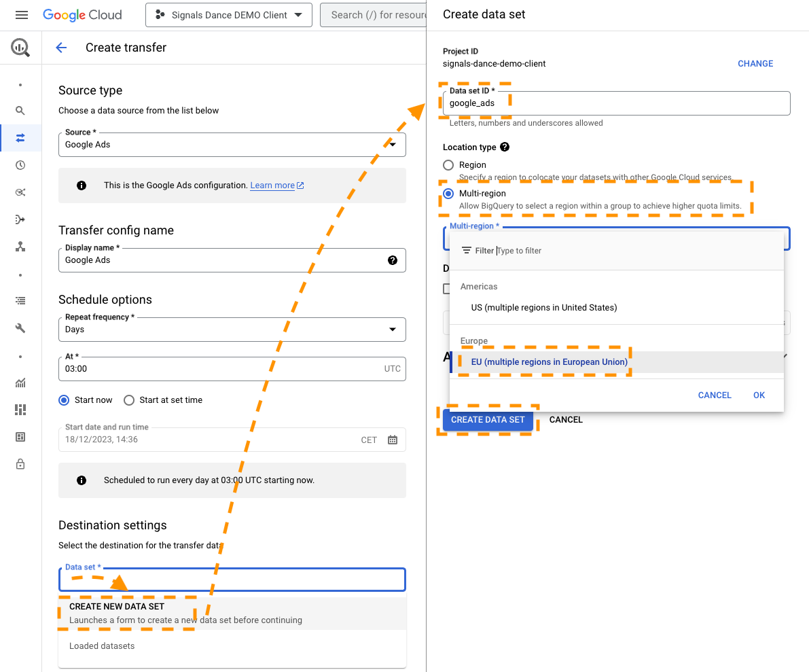Viewport: 809px width, 672px height.
Task: Confirm region selection with OK
Action: [759, 395]
